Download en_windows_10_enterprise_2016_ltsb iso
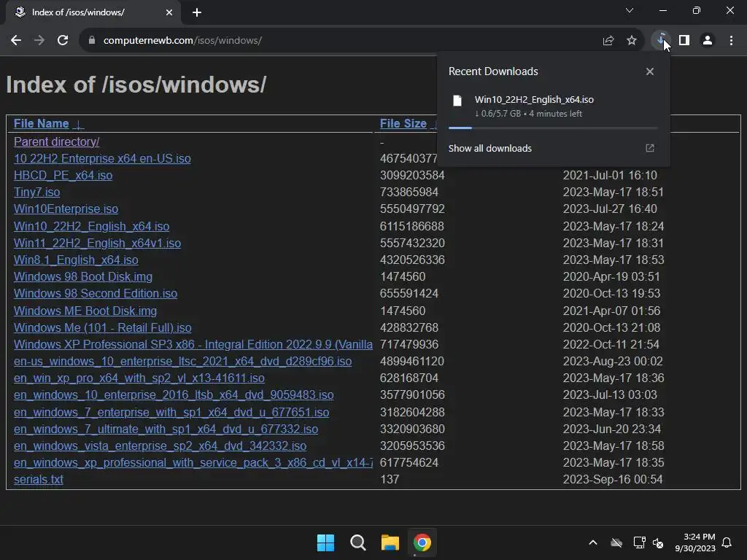The height and width of the screenshot is (560, 747). (174, 394)
